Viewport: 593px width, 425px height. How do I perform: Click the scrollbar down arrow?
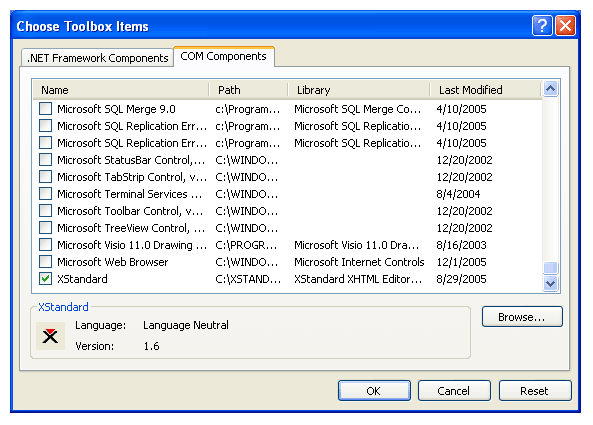click(x=551, y=283)
